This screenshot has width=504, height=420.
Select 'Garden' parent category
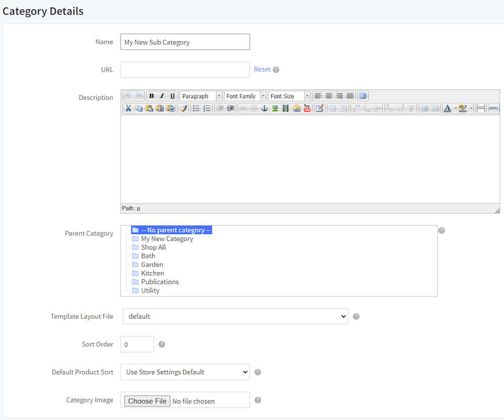tap(148, 264)
